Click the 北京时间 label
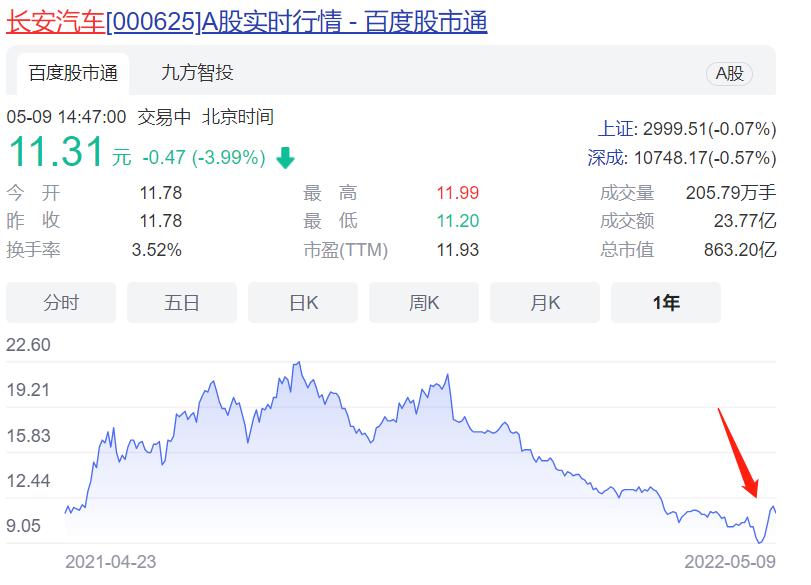Screen dimensions: 811x585 238,117
